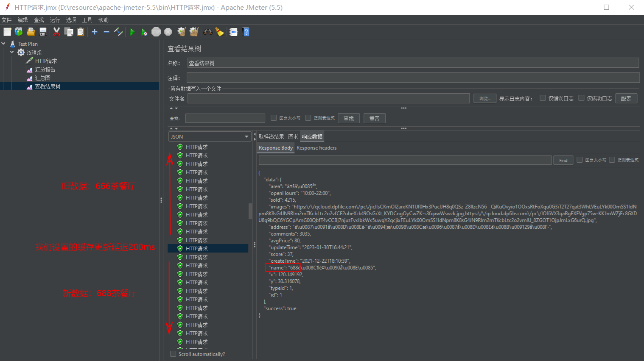Start test with no pauses icon
The height and width of the screenshot is (361, 644).
tap(144, 32)
